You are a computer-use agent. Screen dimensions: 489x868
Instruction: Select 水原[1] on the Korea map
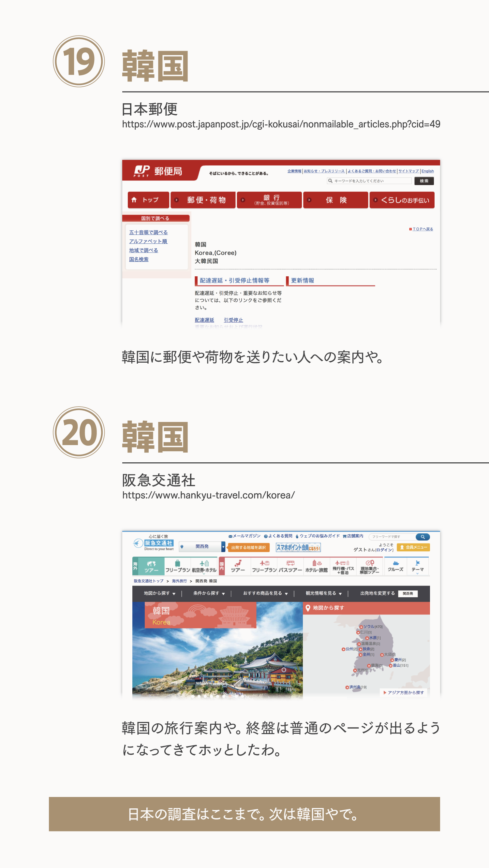(x=373, y=638)
